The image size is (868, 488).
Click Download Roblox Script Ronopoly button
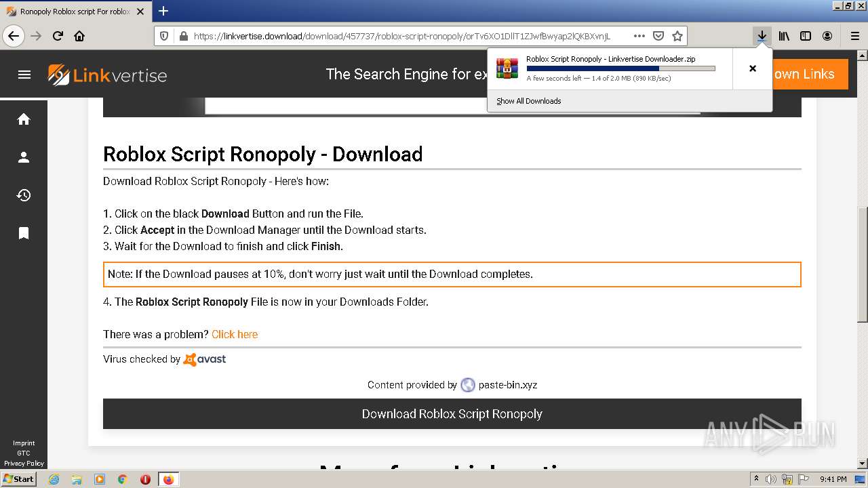coord(452,413)
